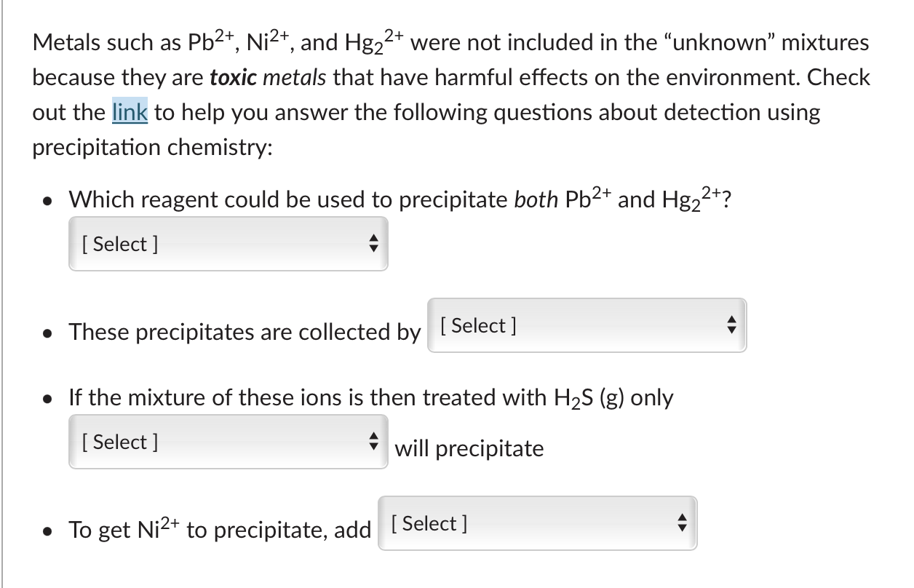
Task: Click the double-triangle glyph in the first select box
Action: [x=374, y=244]
